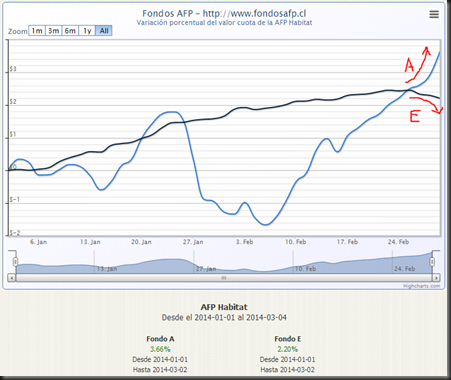The image size is (451, 380).
Task: Click the '24. Feb' x-axis label
Action: [398, 242]
